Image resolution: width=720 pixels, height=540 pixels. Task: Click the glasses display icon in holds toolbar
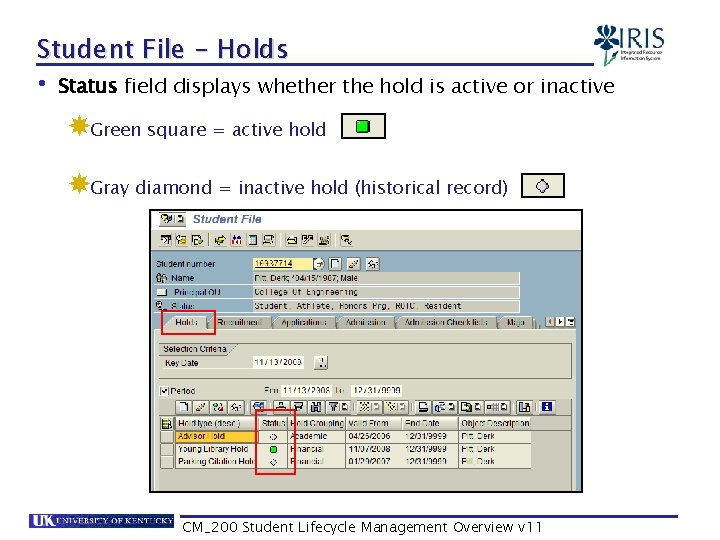pyautogui.click(x=236, y=407)
